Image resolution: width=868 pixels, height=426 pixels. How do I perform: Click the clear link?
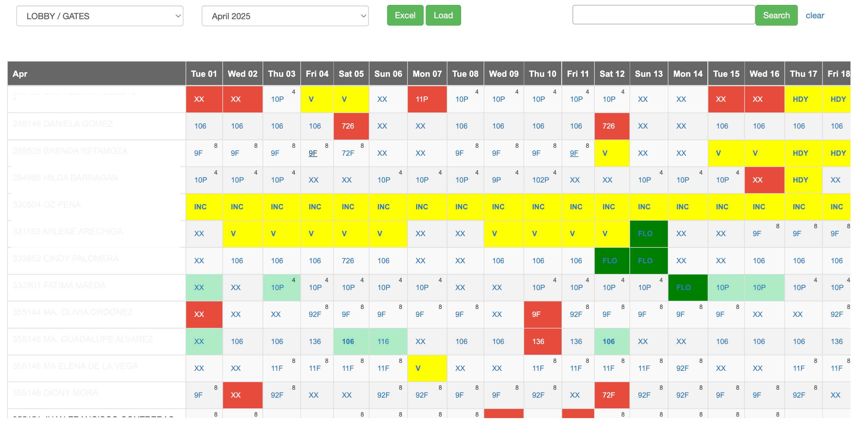click(814, 15)
